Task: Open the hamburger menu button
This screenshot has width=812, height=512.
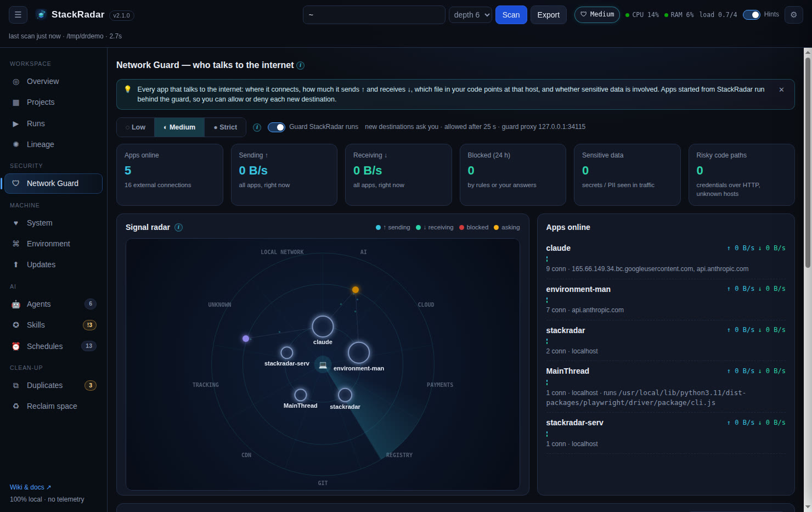Action: pos(18,15)
